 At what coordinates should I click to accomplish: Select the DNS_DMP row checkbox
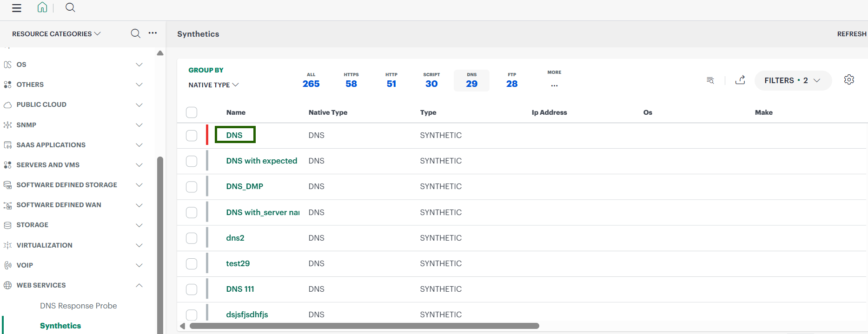192,187
